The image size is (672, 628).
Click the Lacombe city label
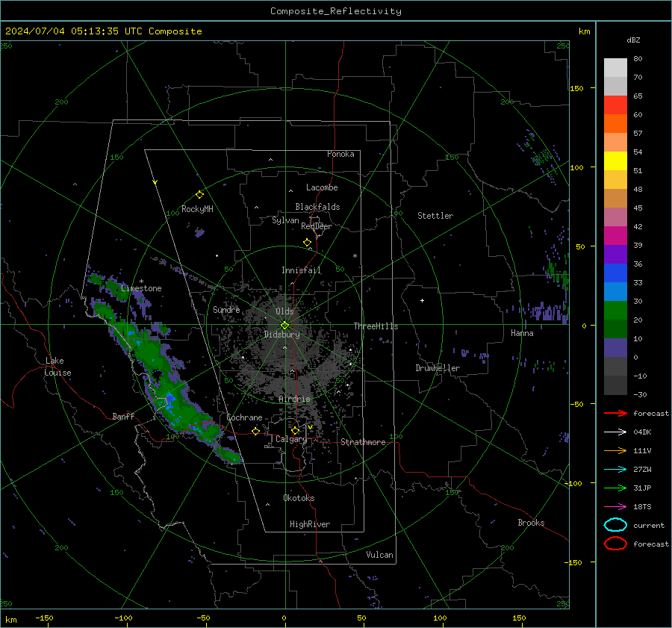coord(322,187)
